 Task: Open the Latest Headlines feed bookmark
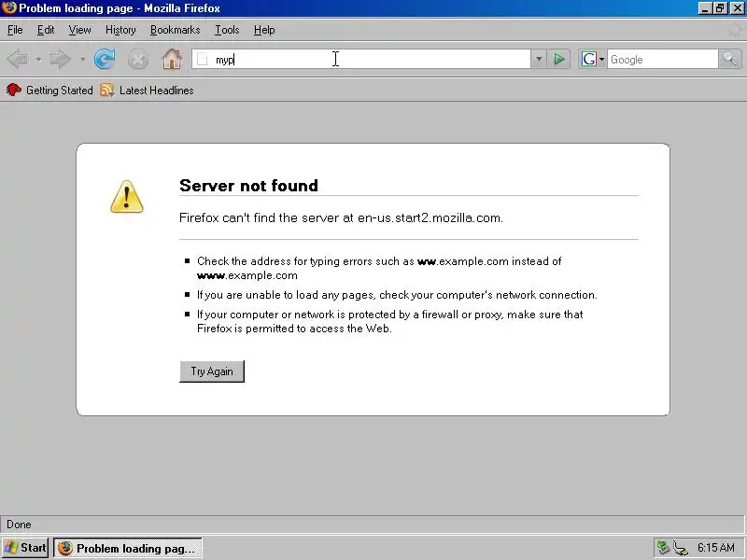coord(147,91)
